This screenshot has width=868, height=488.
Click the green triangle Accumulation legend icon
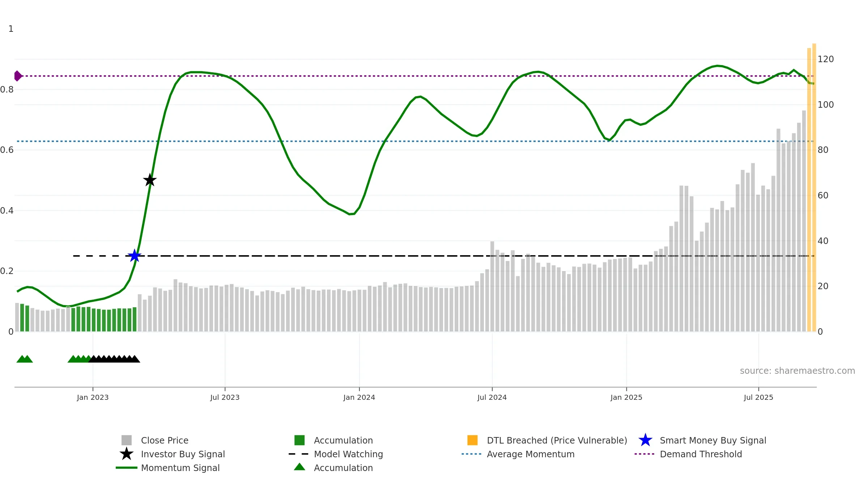299,467
